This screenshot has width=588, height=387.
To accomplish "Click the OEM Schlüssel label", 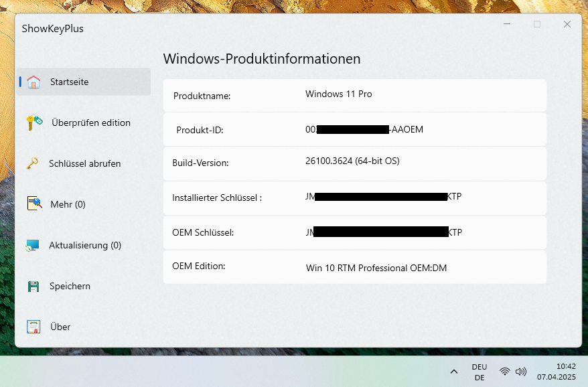I will point(203,232).
